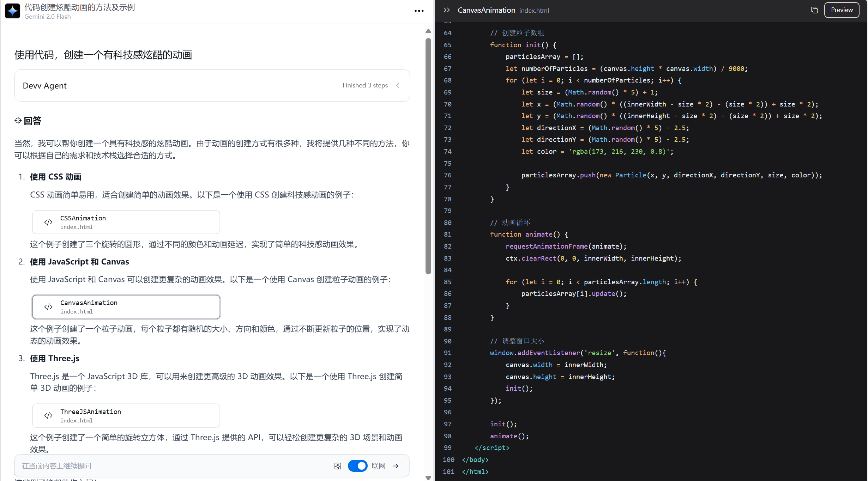The width and height of the screenshot is (868, 481).
Task: Click 'function animate() {' on line 81
Action: pyautogui.click(x=529, y=234)
